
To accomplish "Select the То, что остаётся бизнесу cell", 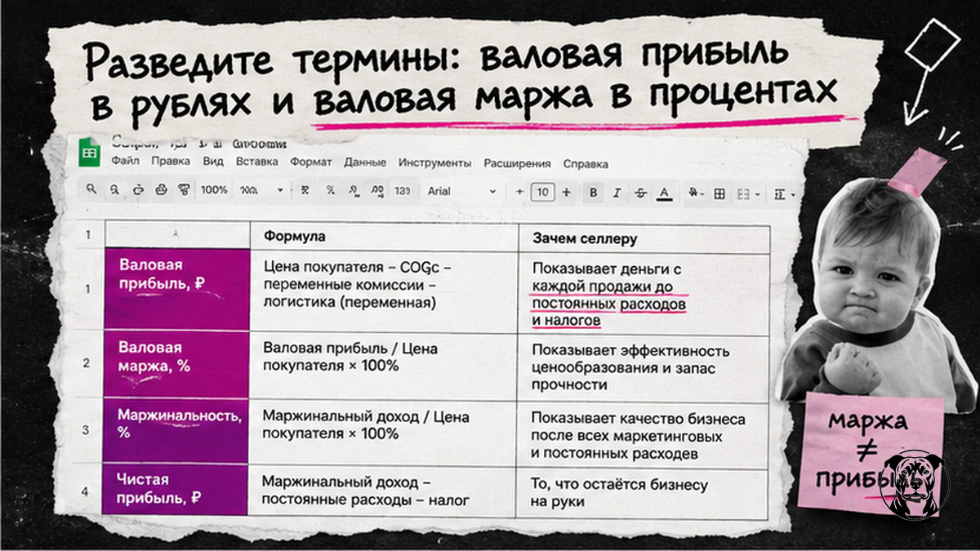I will (x=643, y=493).
